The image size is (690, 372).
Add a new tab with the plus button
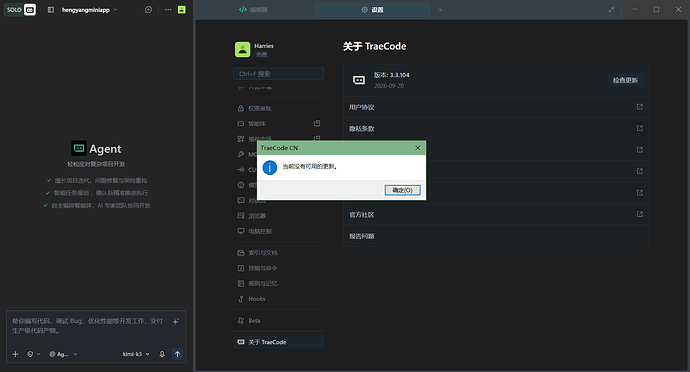pyautogui.click(x=440, y=10)
